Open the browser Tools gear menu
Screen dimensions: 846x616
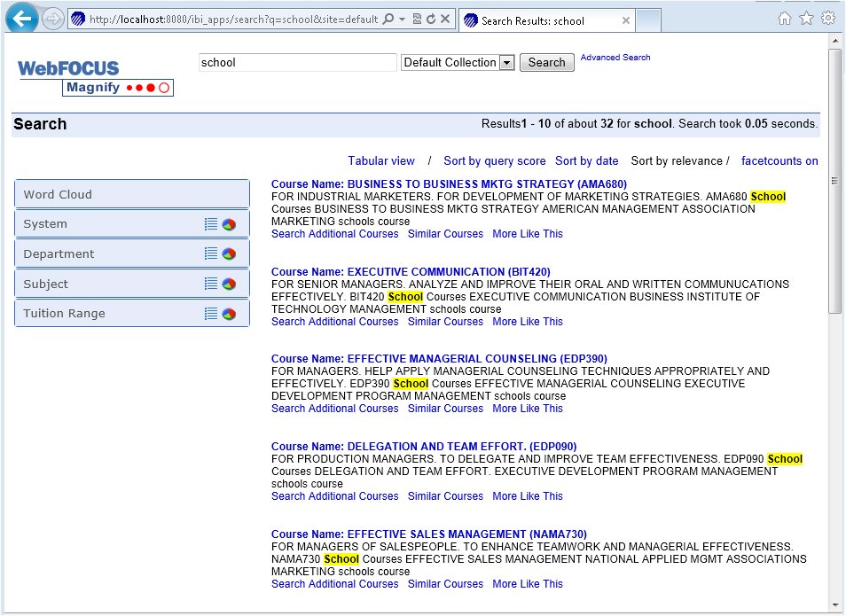click(x=828, y=17)
